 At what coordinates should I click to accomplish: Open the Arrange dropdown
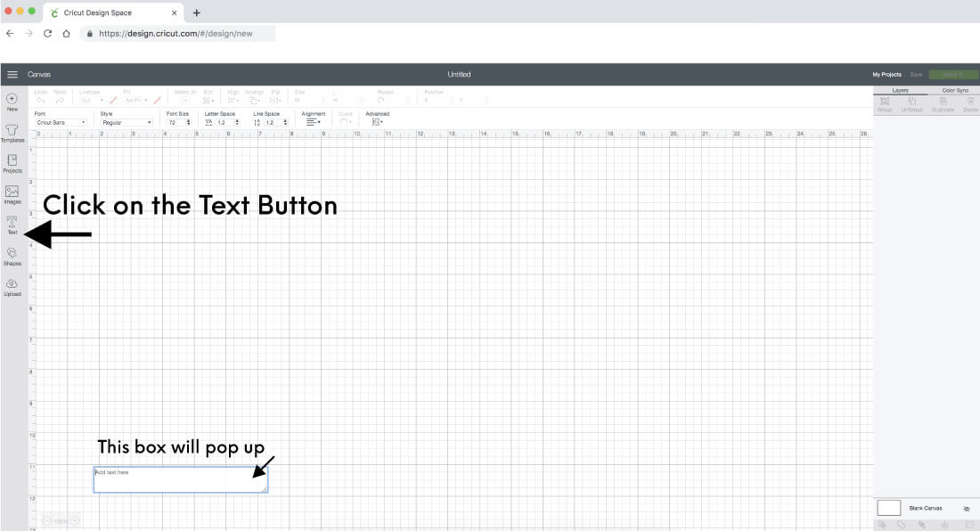point(255,100)
